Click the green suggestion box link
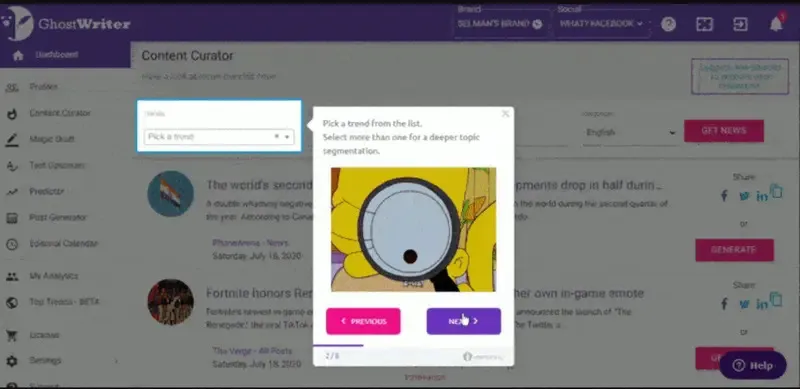Image resolution: width=800 pixels, height=389 pixels. click(740, 76)
